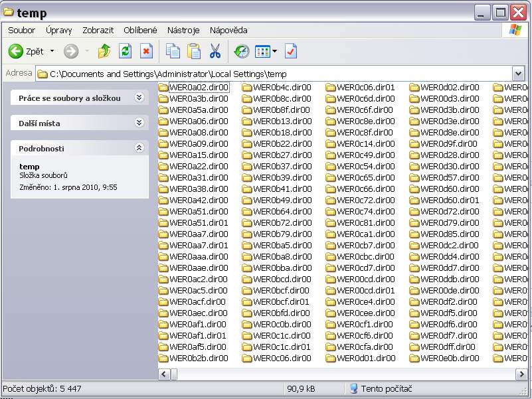Refresh the folder view
Viewport: 532px width, 399px height.
point(125,51)
